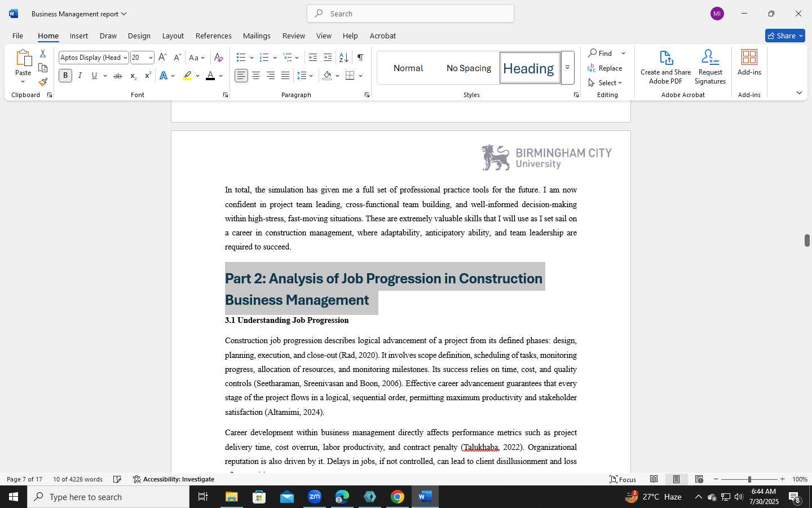Image resolution: width=812 pixels, height=508 pixels.
Task: Switch to the Review tab
Action: [x=293, y=36]
